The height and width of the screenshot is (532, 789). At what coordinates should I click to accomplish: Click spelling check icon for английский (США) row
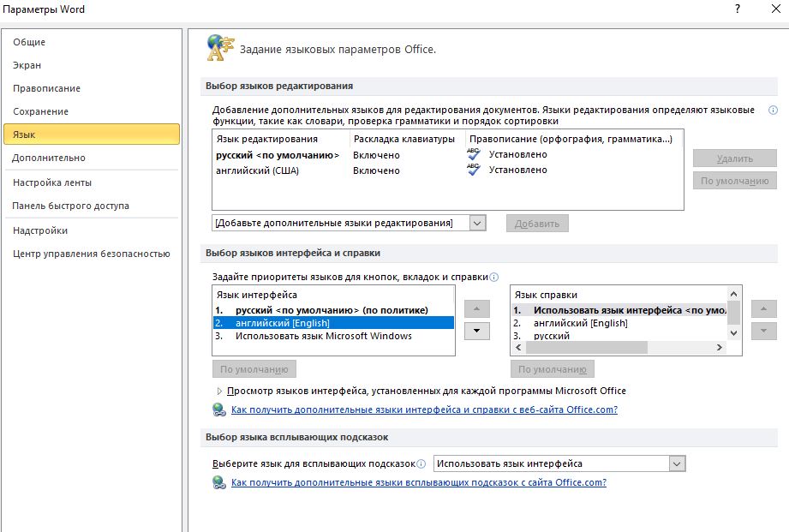(x=473, y=170)
